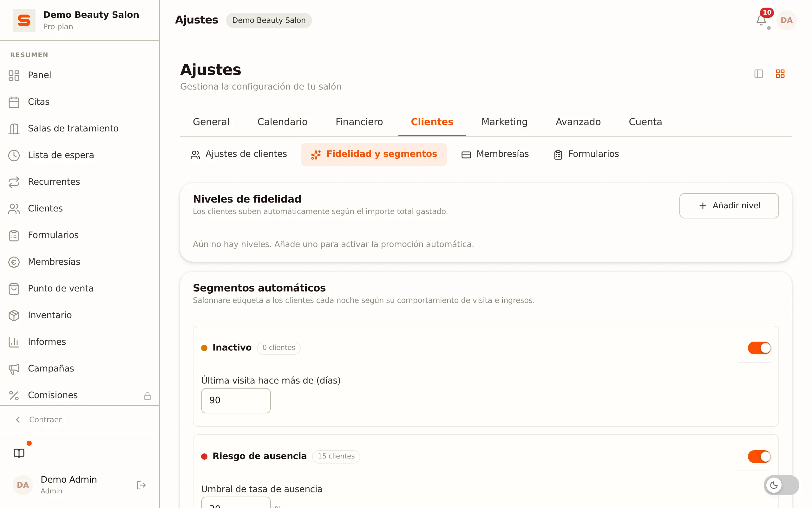The width and height of the screenshot is (812, 508).
Task: Open the Cuenta settings tab
Action: click(645, 122)
